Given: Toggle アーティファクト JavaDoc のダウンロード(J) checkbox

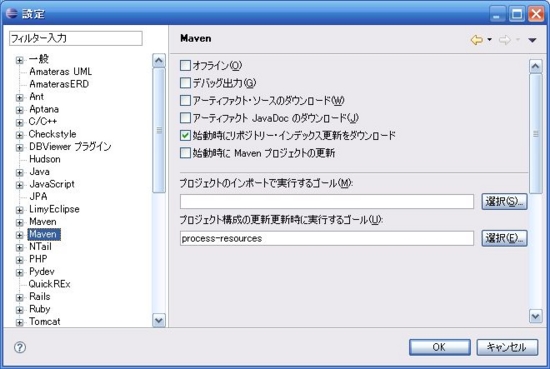Looking at the screenshot, I should (185, 118).
